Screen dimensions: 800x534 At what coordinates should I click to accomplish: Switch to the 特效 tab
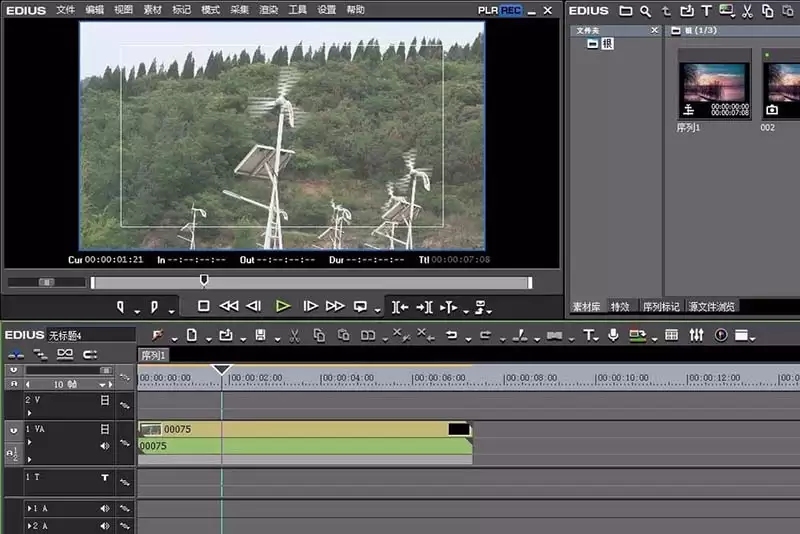620,307
